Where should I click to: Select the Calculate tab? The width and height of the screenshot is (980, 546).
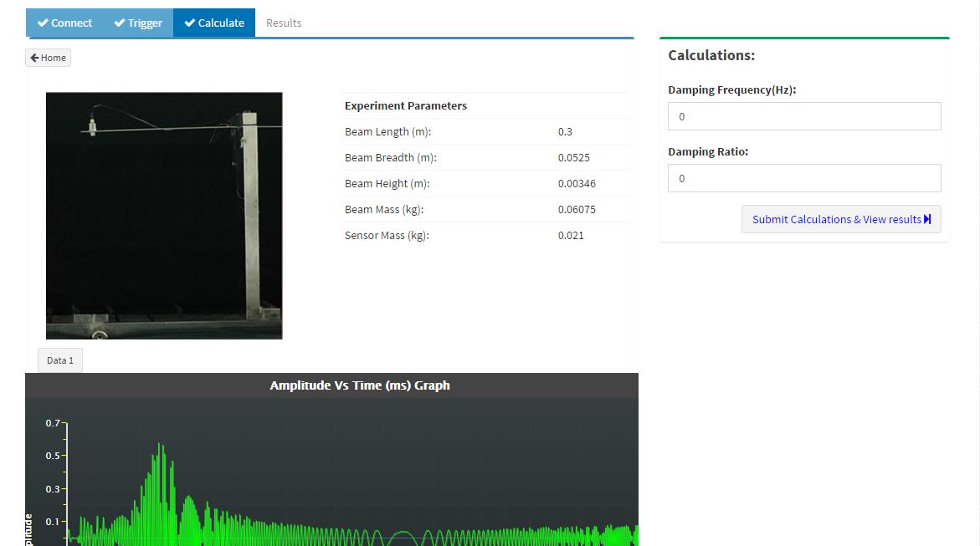[x=214, y=23]
